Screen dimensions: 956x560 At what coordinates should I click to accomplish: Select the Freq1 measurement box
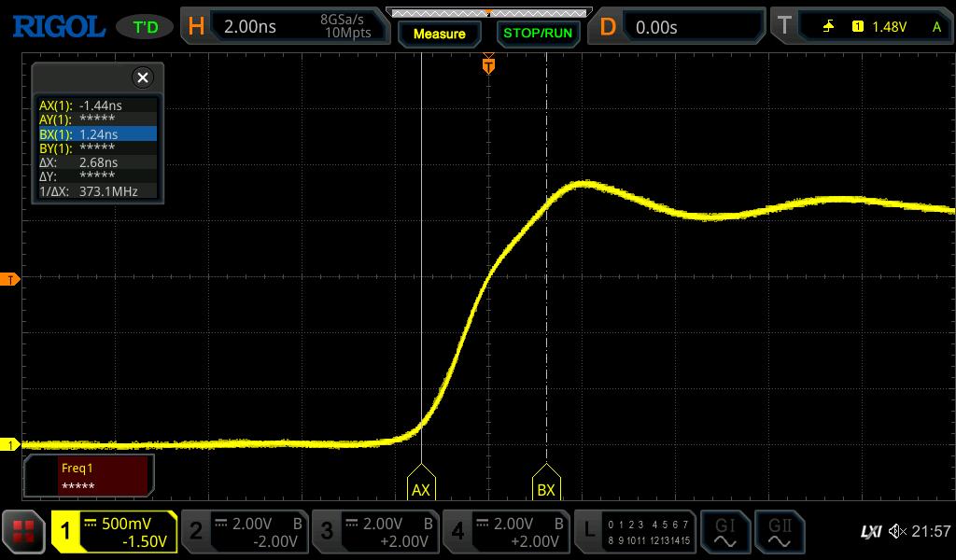[89, 476]
